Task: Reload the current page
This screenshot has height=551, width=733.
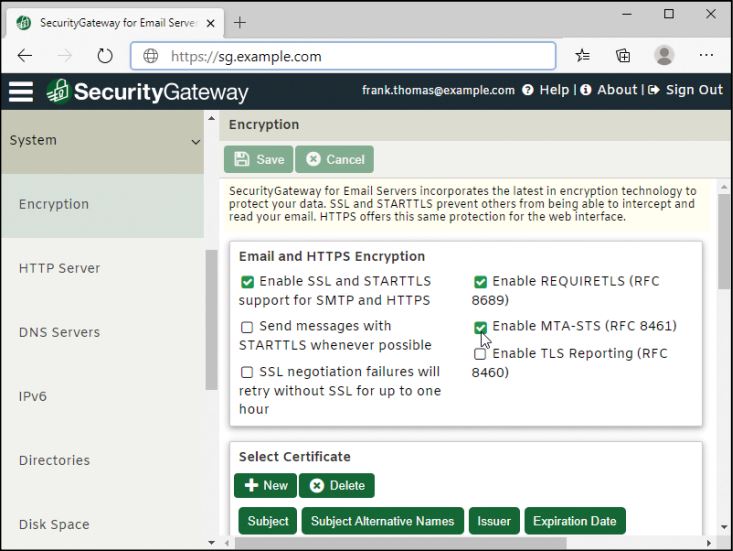Action: (105, 56)
